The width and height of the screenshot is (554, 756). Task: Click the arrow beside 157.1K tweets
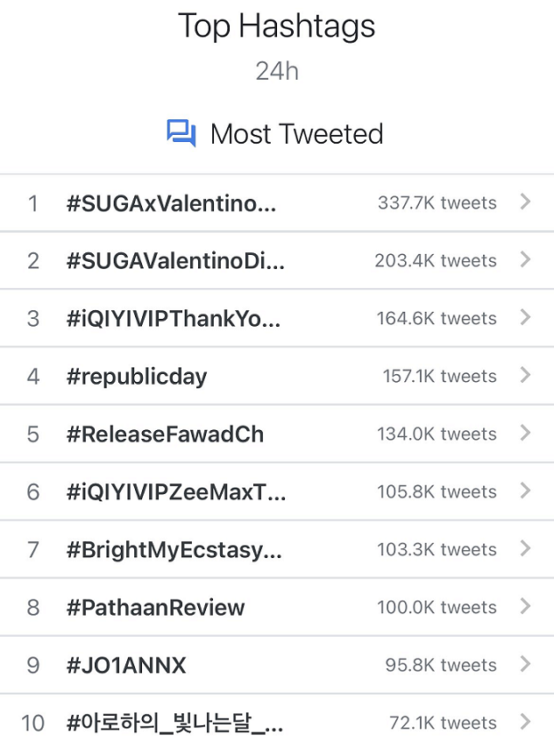(x=525, y=375)
